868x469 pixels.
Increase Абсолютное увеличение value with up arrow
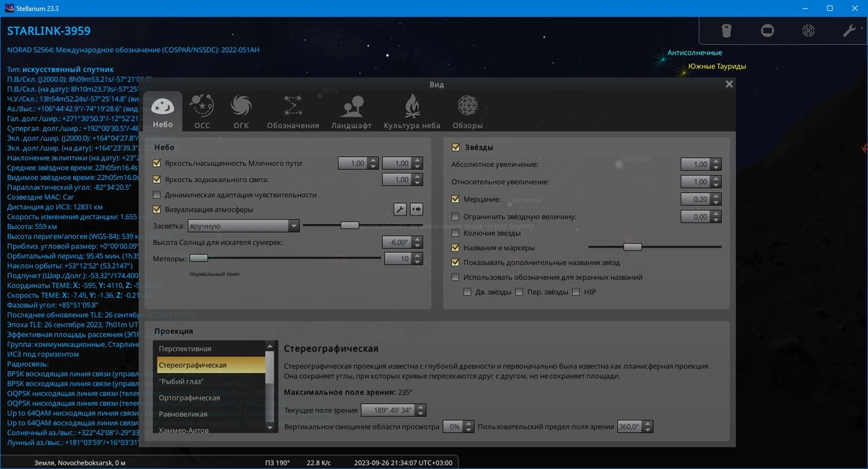(715, 161)
